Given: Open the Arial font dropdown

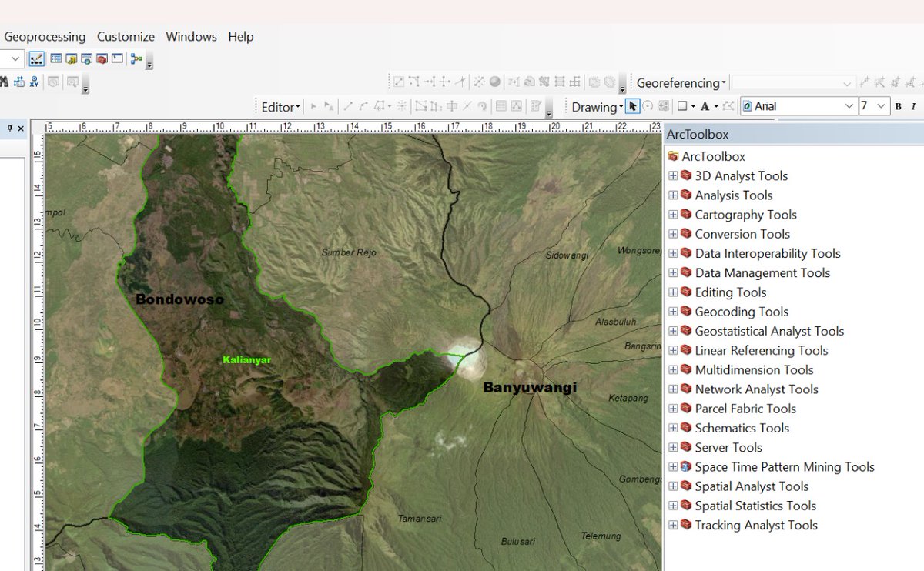Looking at the screenshot, I should tap(849, 106).
